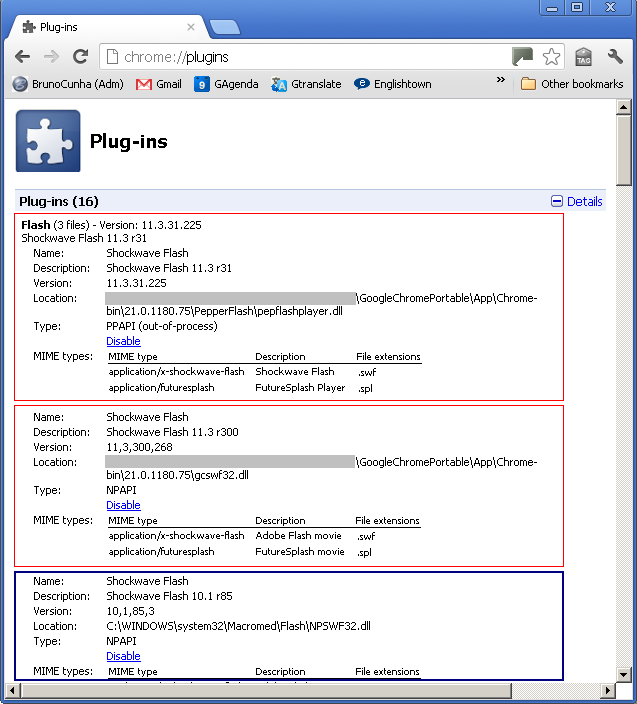Disable the NPSWF32.dll Flash plug-in
This screenshot has height=704, width=637.
[123, 656]
